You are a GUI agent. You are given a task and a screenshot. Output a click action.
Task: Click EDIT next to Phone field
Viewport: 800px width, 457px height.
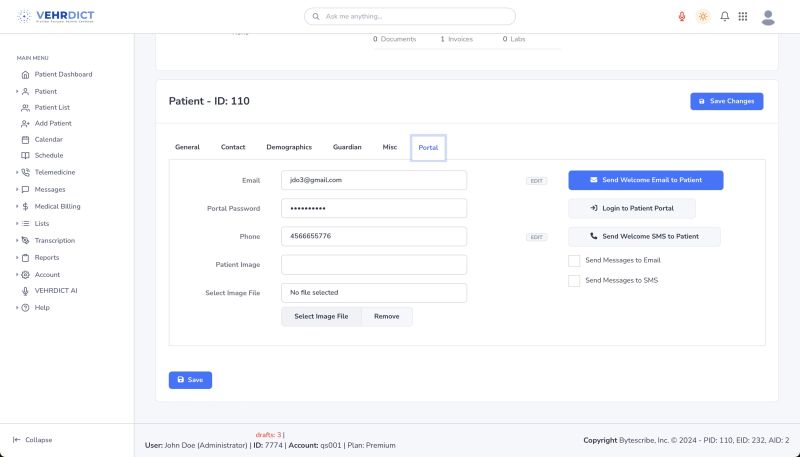click(x=536, y=237)
